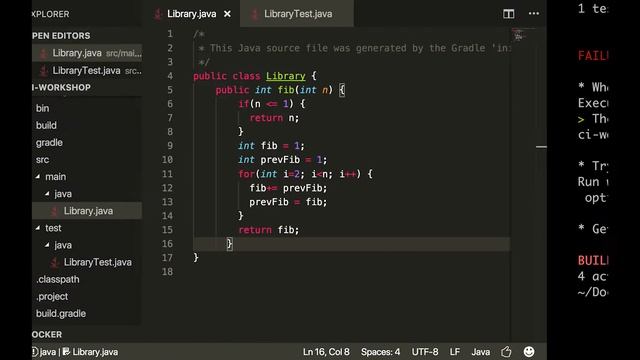Click the 'return fib;' code line
The height and width of the screenshot is (360, 640).
pyautogui.click(x=269, y=230)
